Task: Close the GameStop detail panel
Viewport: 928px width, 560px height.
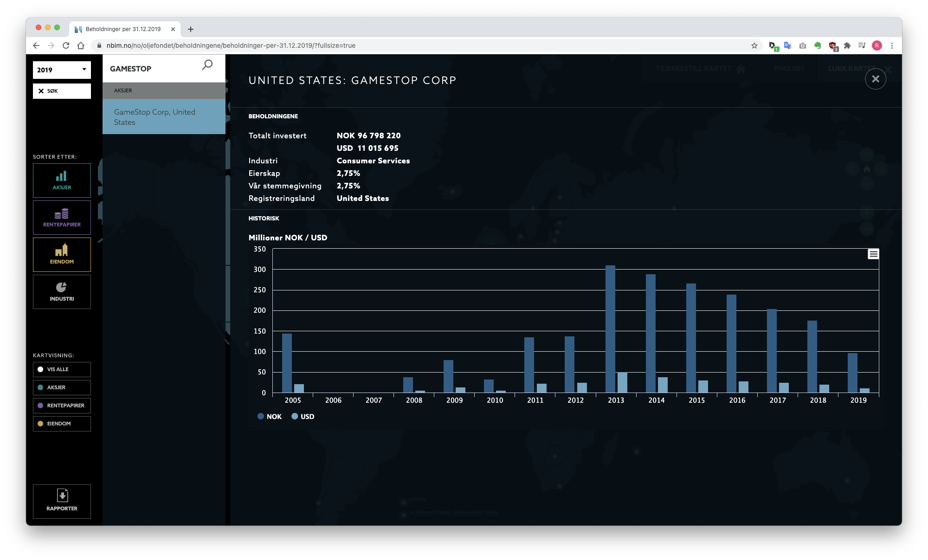Action: point(875,79)
